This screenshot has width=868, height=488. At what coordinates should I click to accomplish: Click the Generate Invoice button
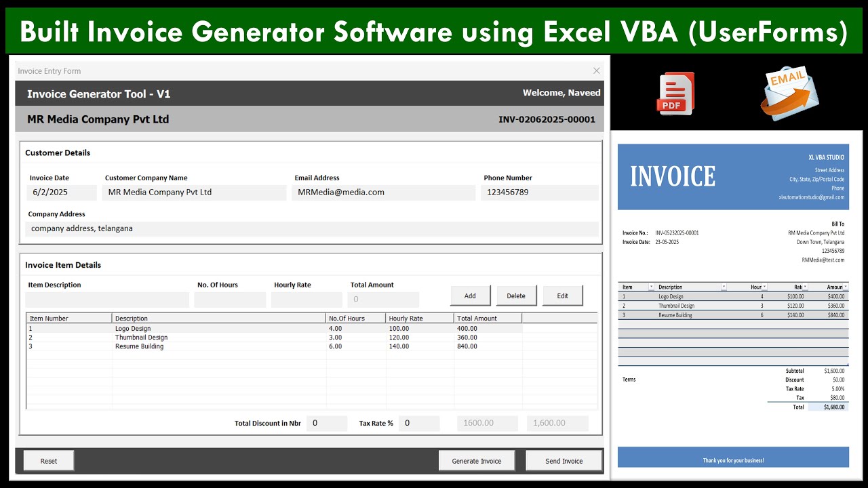click(477, 461)
